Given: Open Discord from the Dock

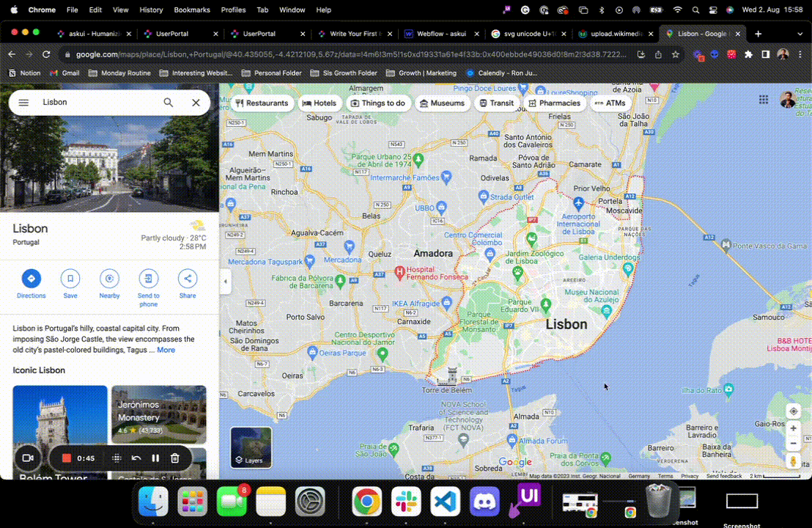Looking at the screenshot, I should coord(484,502).
